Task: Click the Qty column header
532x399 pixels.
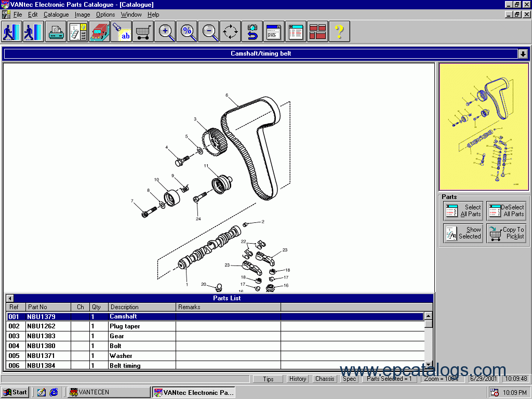Action: (x=99, y=307)
